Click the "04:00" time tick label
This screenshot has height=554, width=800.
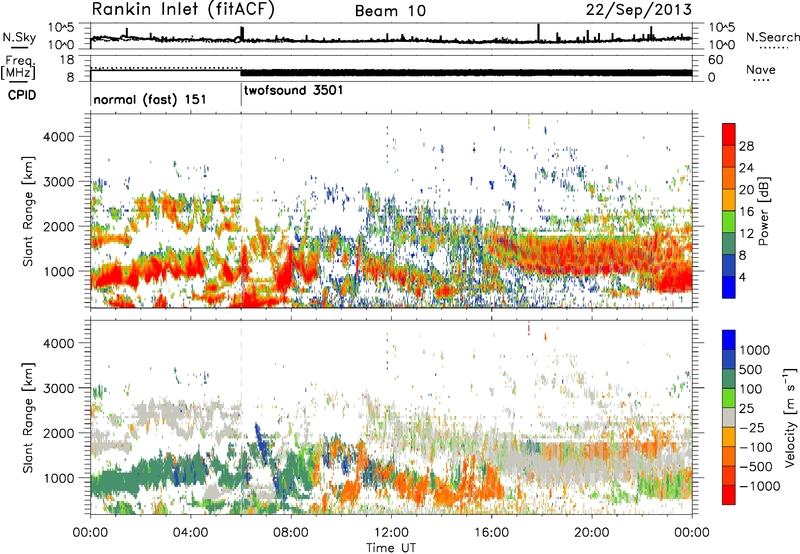click(190, 533)
